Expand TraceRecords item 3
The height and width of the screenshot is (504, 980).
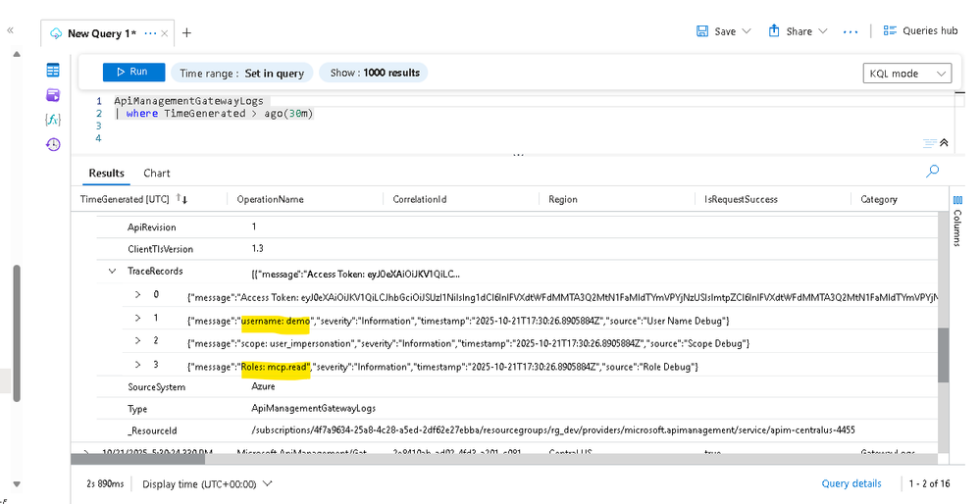tap(138, 364)
